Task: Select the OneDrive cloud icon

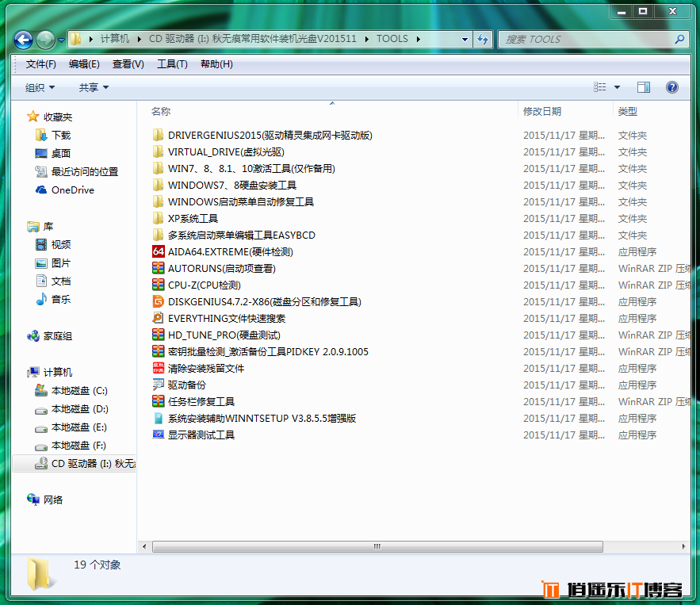Action: [x=41, y=190]
